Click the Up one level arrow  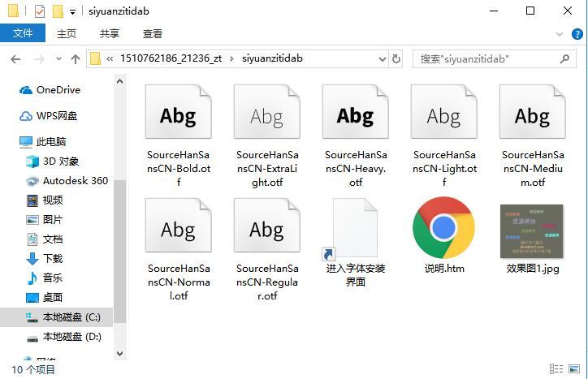76,59
